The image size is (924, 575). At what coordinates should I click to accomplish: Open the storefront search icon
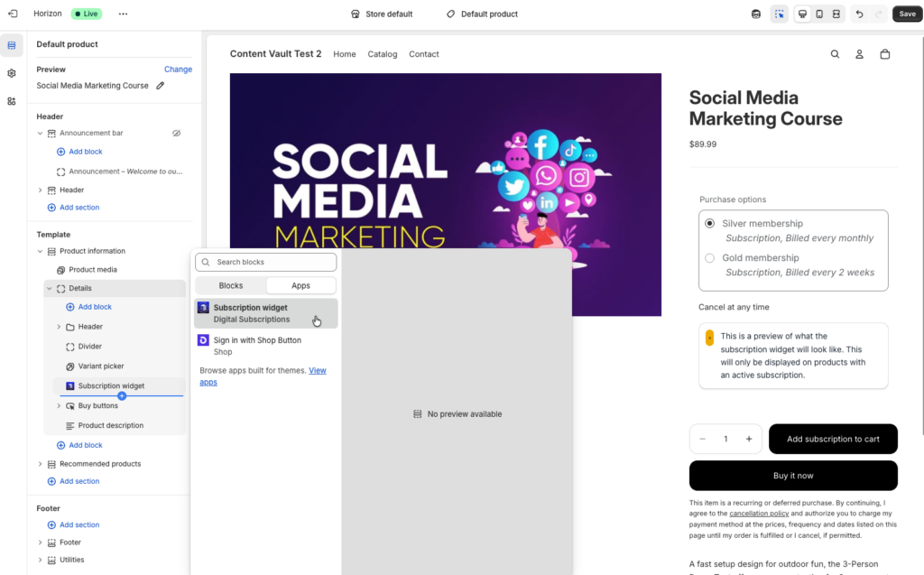pos(835,54)
